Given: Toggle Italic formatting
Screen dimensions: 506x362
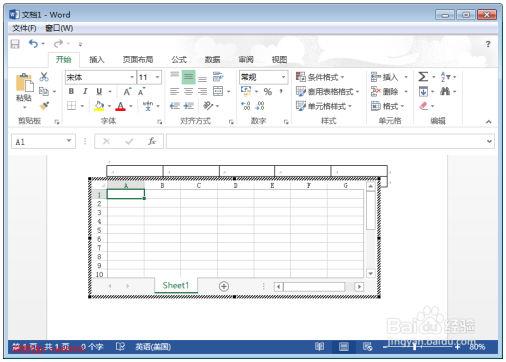Looking at the screenshot, I should [85, 91].
